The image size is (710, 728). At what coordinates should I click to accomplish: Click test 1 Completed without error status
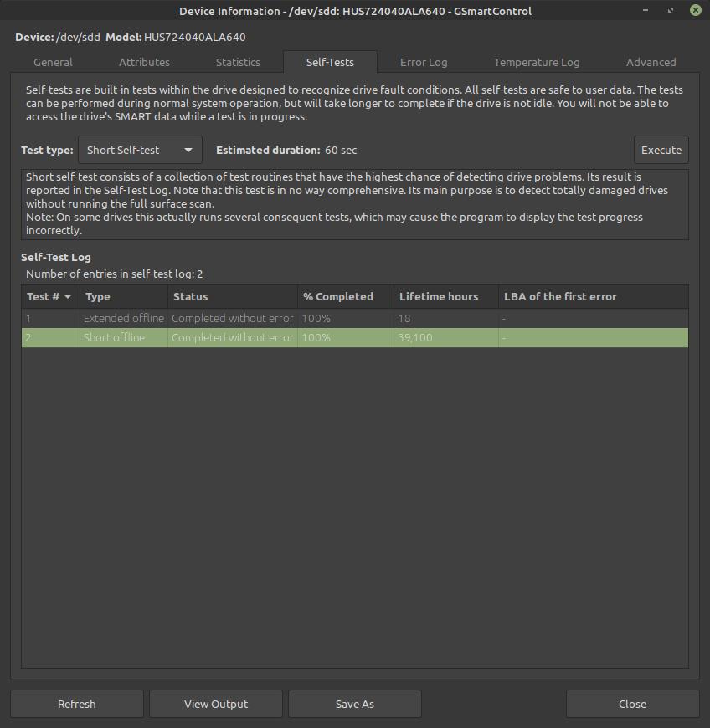coord(232,319)
